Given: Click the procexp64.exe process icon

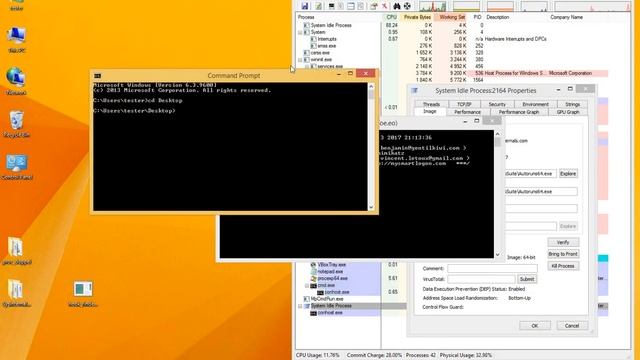Looking at the screenshot, I should (313, 278).
